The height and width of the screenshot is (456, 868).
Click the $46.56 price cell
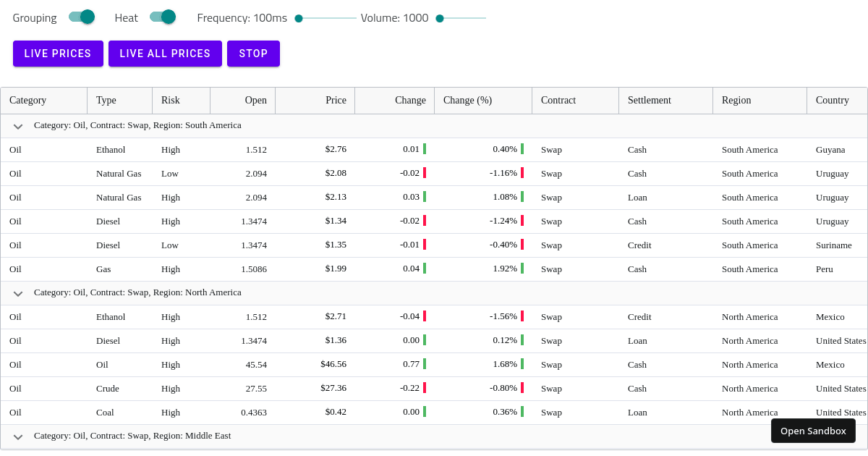point(315,365)
